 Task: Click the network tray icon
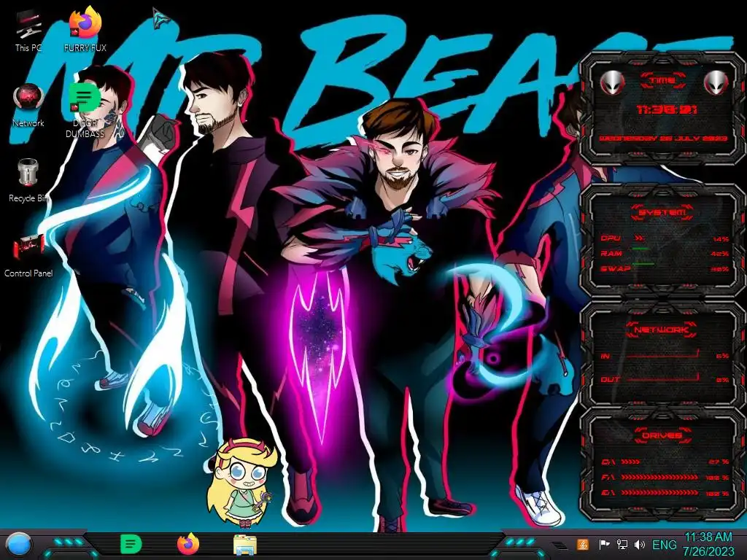[x=622, y=544]
